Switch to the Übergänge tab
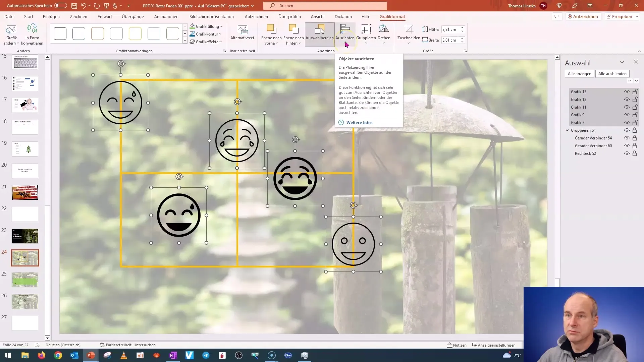The width and height of the screenshot is (644, 362). (x=133, y=16)
